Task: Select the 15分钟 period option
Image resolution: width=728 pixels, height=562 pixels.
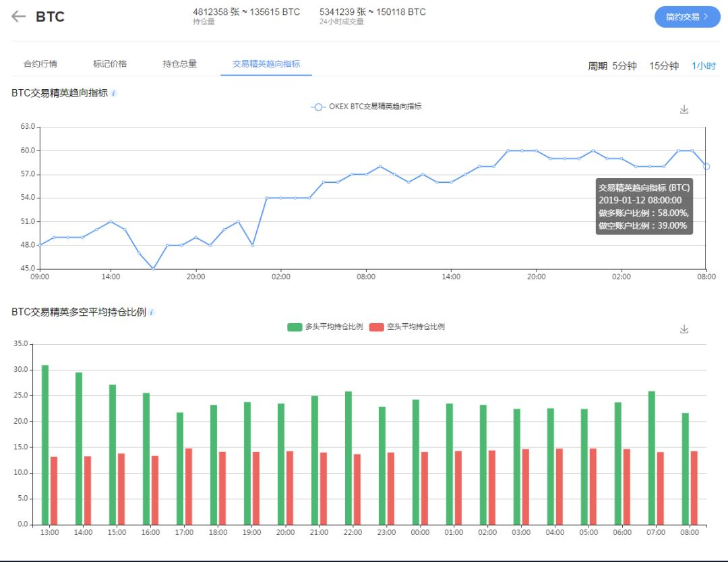Action: pyautogui.click(x=664, y=66)
